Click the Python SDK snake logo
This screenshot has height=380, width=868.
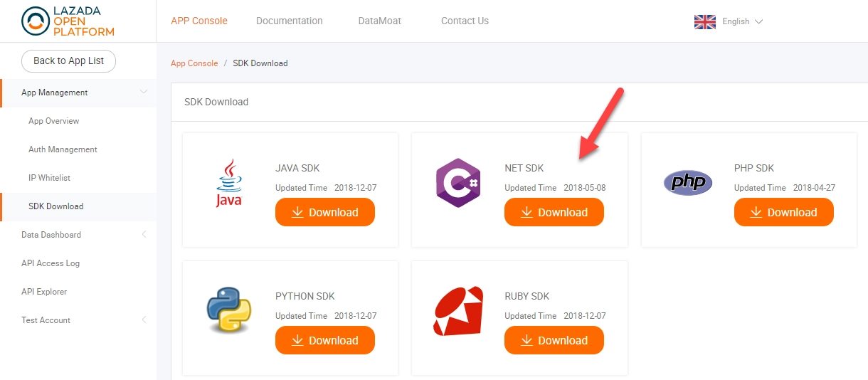[x=229, y=310]
